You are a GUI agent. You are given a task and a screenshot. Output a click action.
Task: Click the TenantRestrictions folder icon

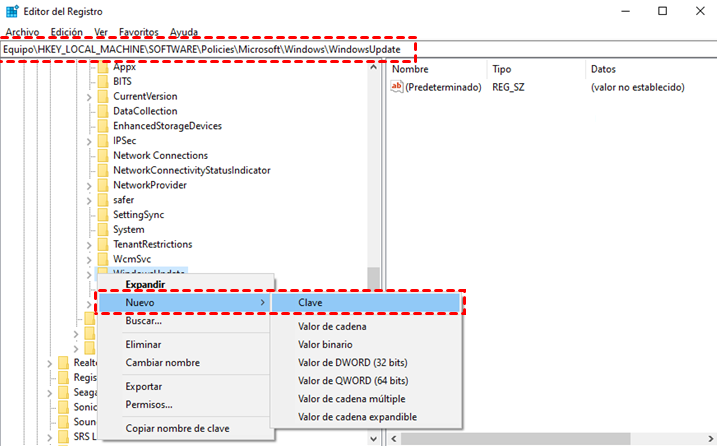103,244
